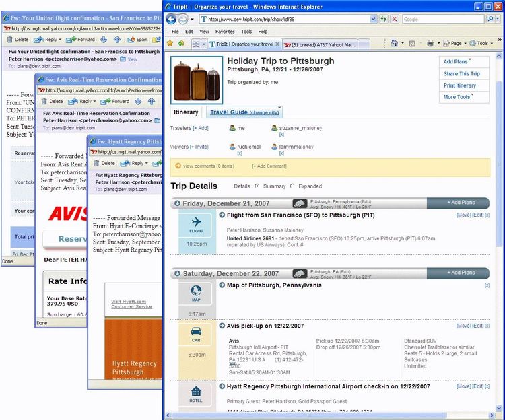Select the Expanded details radio button
The height and width of the screenshot is (420, 505).
coord(292,186)
